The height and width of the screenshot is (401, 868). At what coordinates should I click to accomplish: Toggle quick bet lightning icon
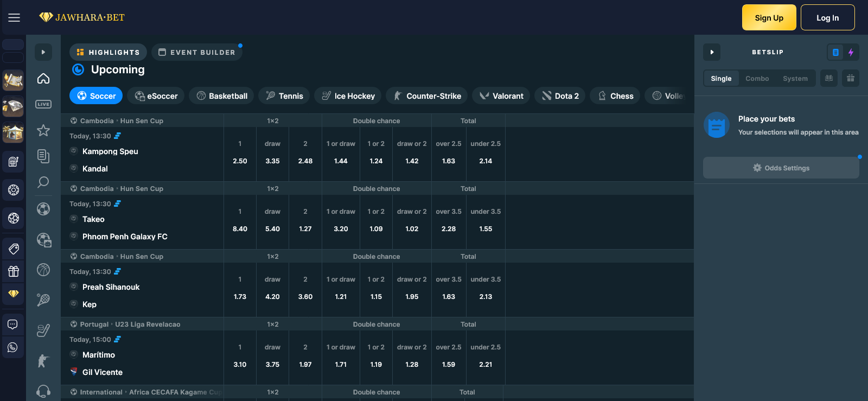[x=851, y=52]
